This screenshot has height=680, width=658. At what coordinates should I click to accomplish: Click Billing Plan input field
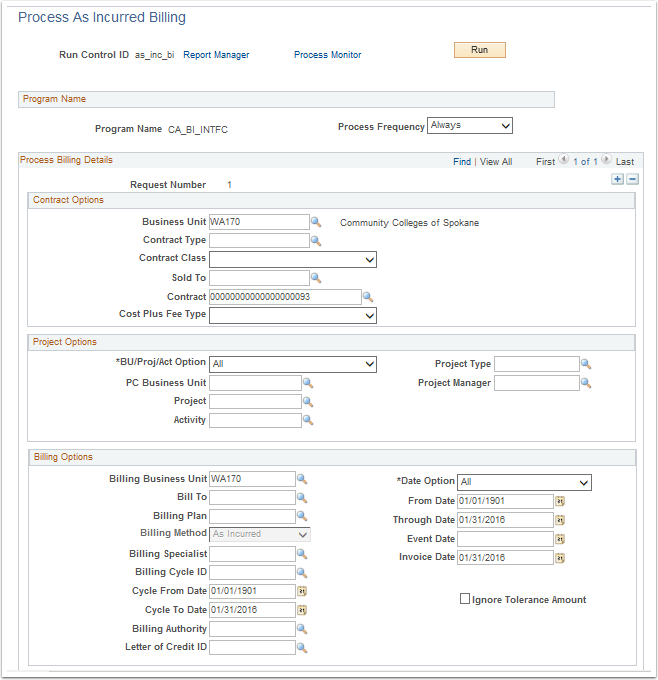[252, 516]
